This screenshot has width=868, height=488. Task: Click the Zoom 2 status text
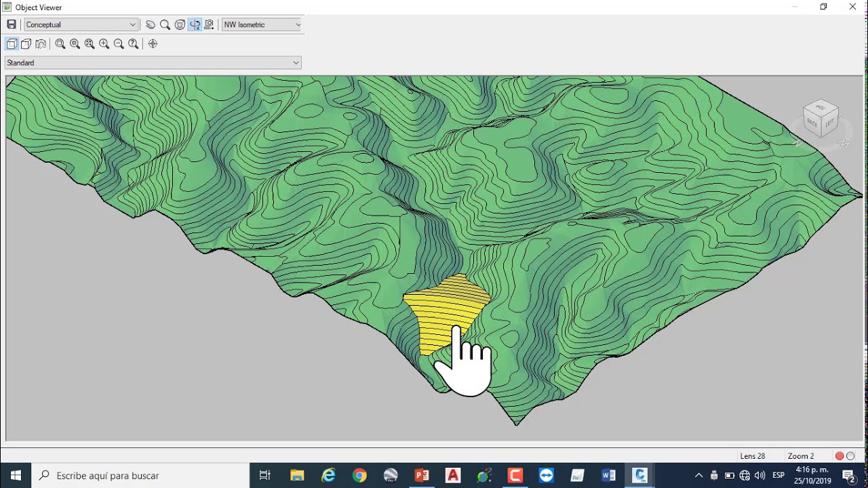(801, 456)
